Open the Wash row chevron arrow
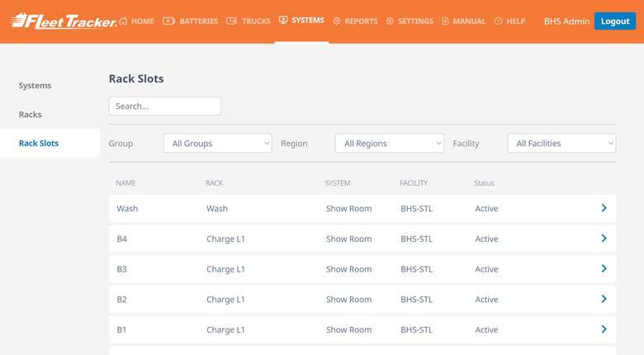The image size is (644, 355). [604, 208]
